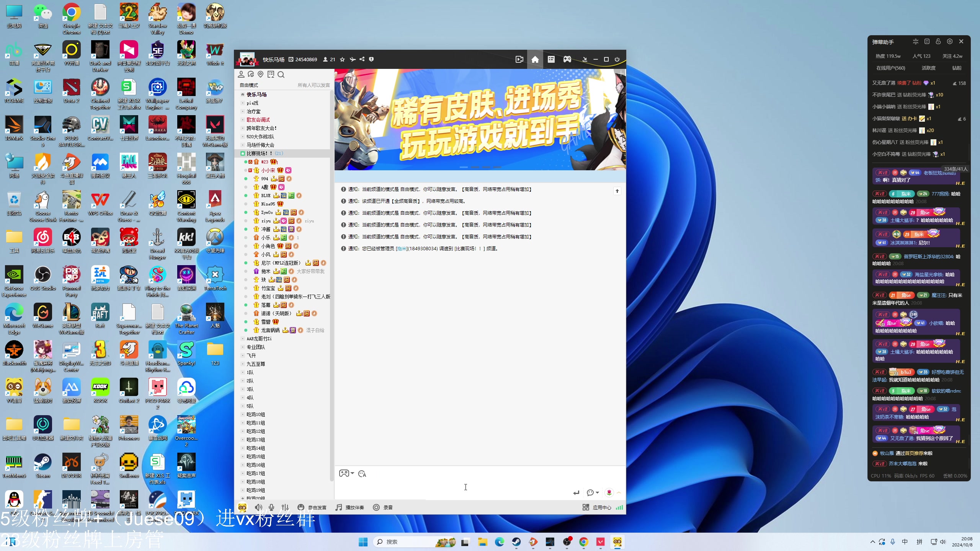Image resolution: width=980 pixels, height=551 pixels.
Task: Click the send enter arrow icon
Action: (576, 492)
